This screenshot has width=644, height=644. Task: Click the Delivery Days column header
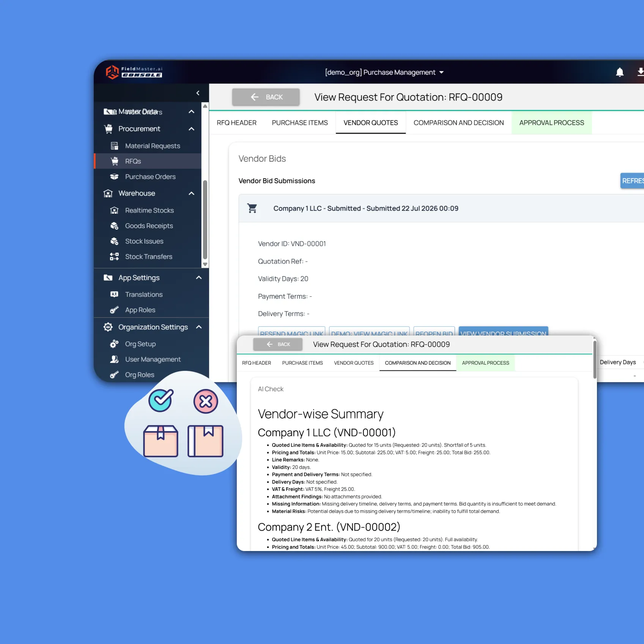(x=618, y=362)
